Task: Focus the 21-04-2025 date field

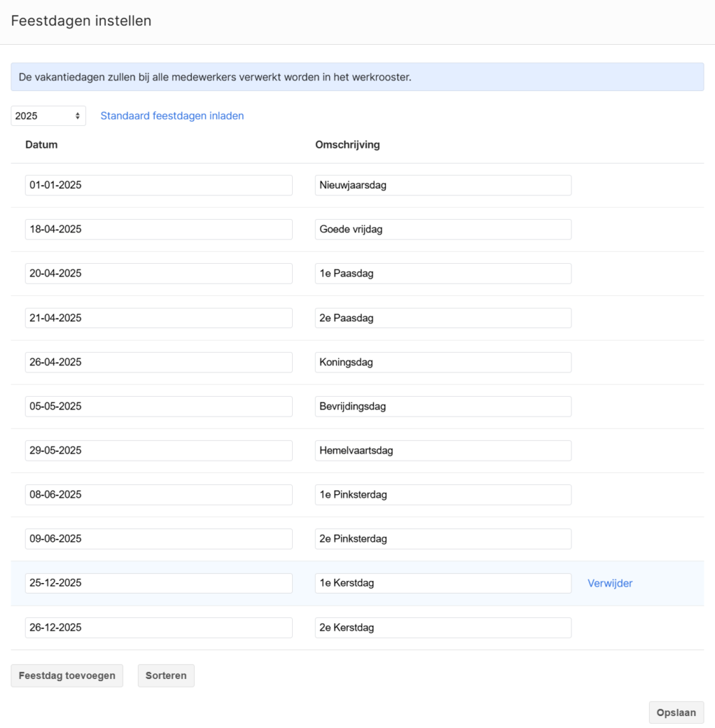Action: click(x=158, y=318)
